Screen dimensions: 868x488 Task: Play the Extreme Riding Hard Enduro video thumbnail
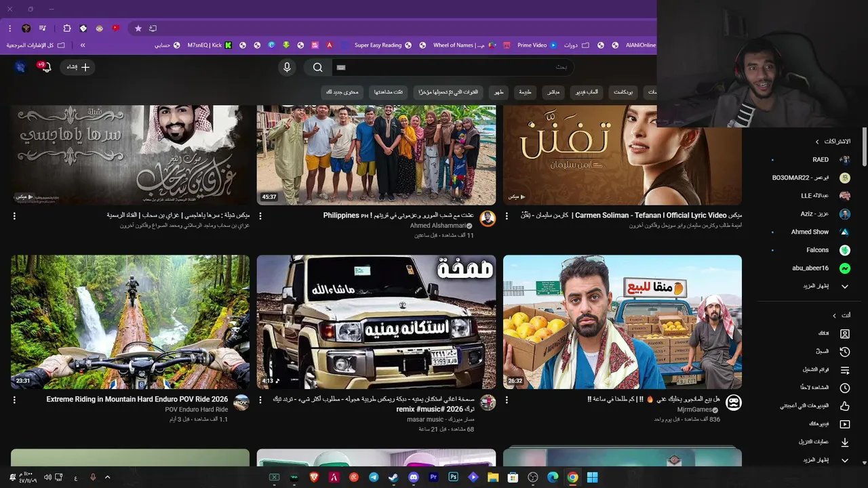coord(130,322)
